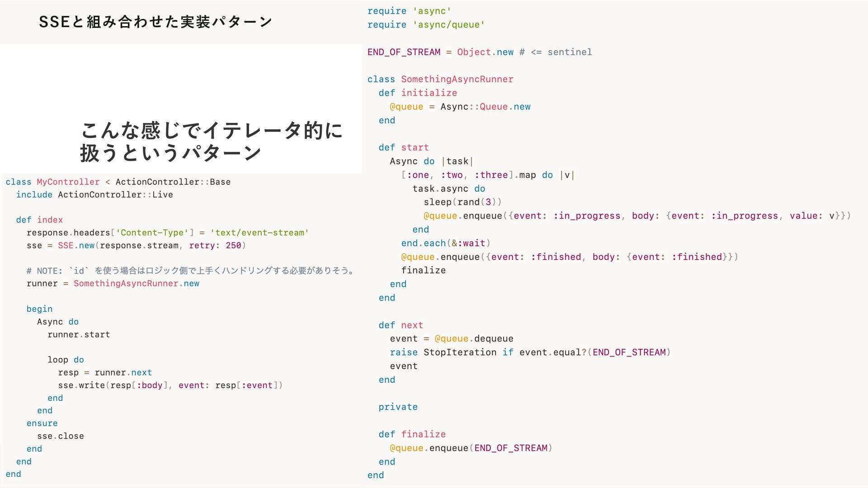Click the 'raise StopIteration if' line
Screen dimensions: 868x488
(530, 352)
